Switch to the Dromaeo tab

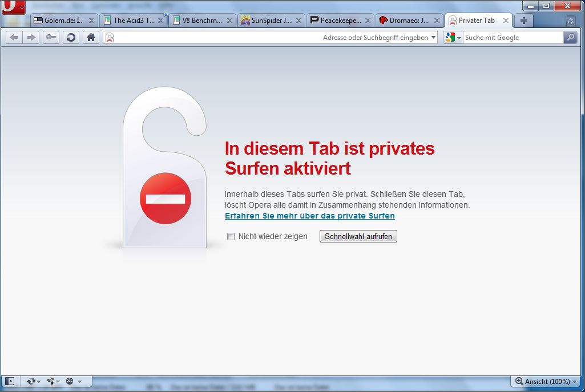(x=409, y=20)
